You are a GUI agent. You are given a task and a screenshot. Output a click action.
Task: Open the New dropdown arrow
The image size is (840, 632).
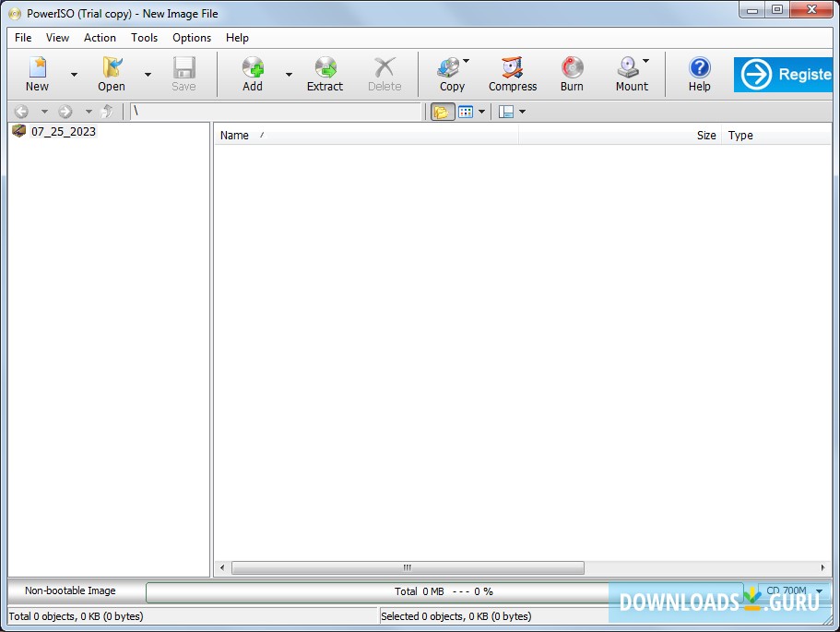tap(74, 75)
